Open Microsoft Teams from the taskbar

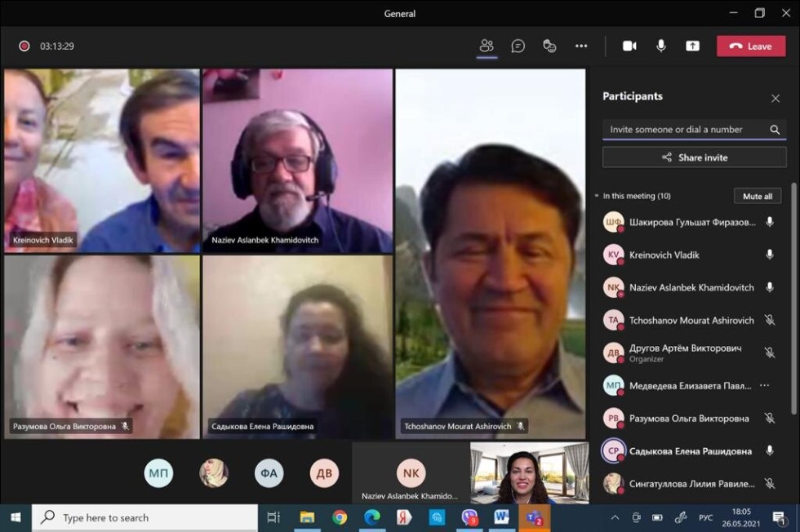coord(534,517)
